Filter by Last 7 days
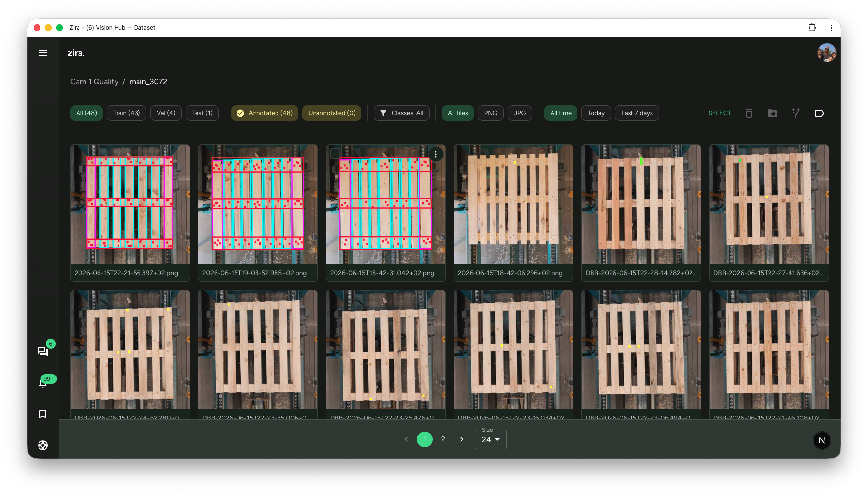This screenshot has height=495, width=868. coord(637,113)
